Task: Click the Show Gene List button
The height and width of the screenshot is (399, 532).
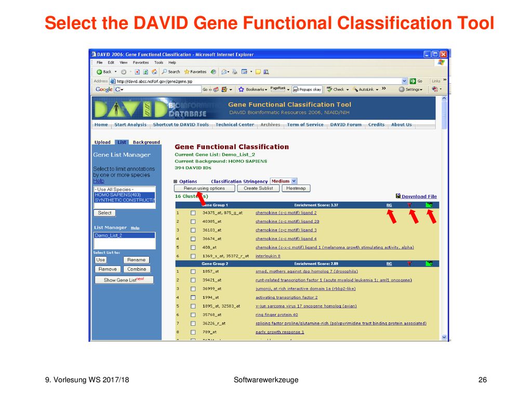Action: [124, 280]
